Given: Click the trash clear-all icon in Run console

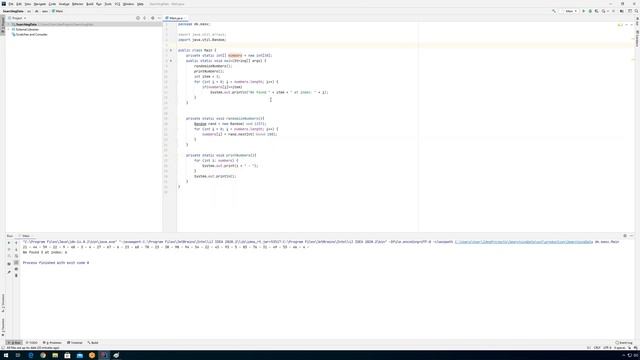Looking at the screenshot, I should pos(16,276).
